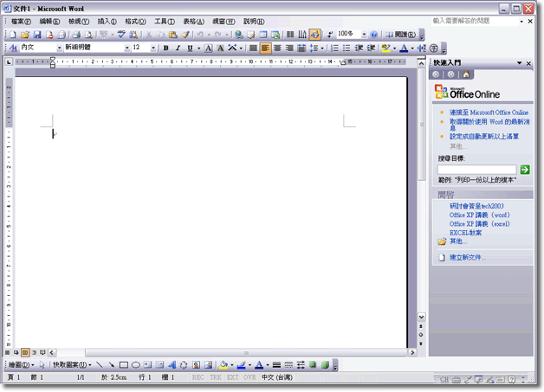Click the Bold formatting button
This screenshot has height=392, width=544.
click(165, 48)
